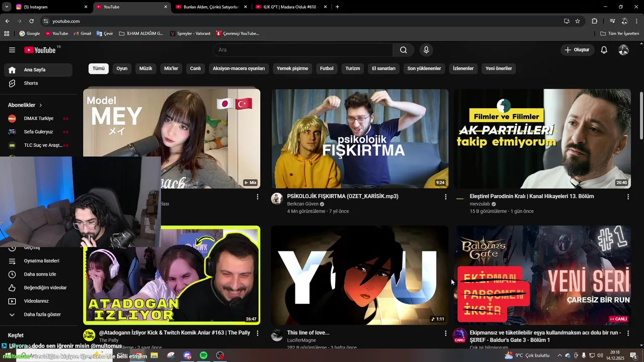The height and width of the screenshot is (362, 644).
Task: Activate voice search microphone
Action: [426, 50]
